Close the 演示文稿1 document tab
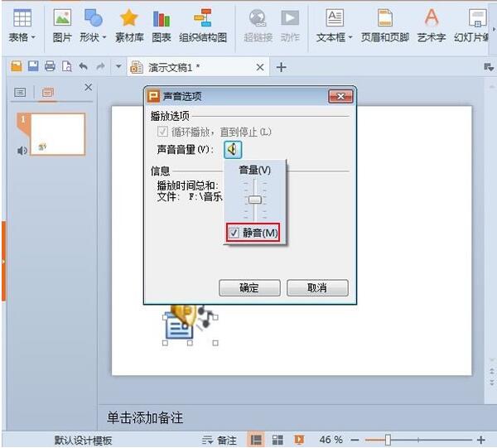This screenshot has height=448, width=497. pos(260,67)
